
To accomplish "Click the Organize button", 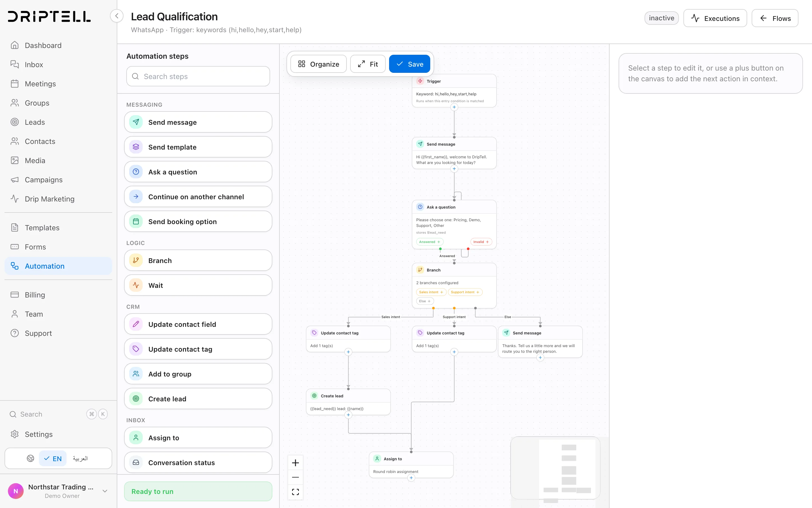I will coord(318,64).
